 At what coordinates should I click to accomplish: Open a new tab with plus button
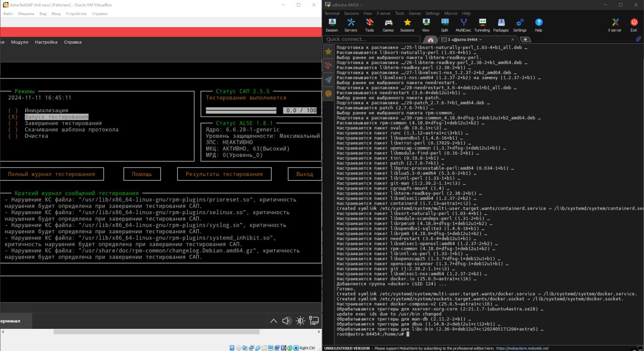(x=525, y=39)
